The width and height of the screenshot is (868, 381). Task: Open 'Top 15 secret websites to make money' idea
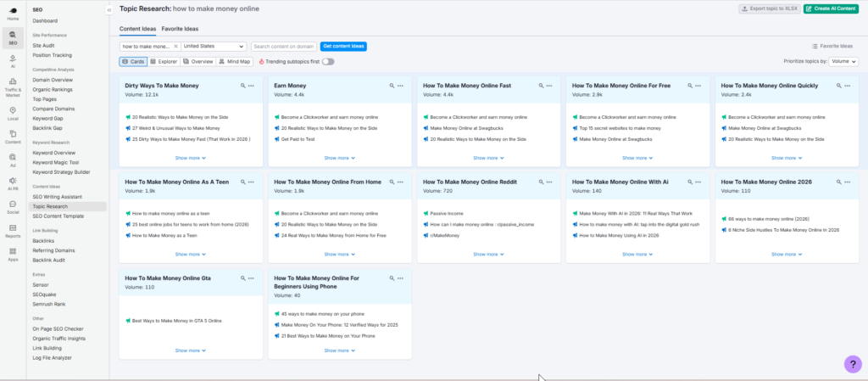[x=620, y=128]
